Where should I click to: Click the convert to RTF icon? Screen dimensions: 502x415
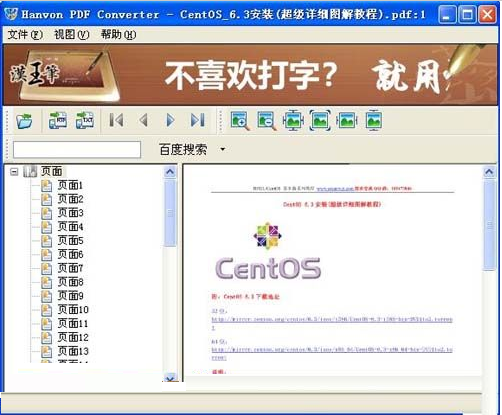click(58, 120)
